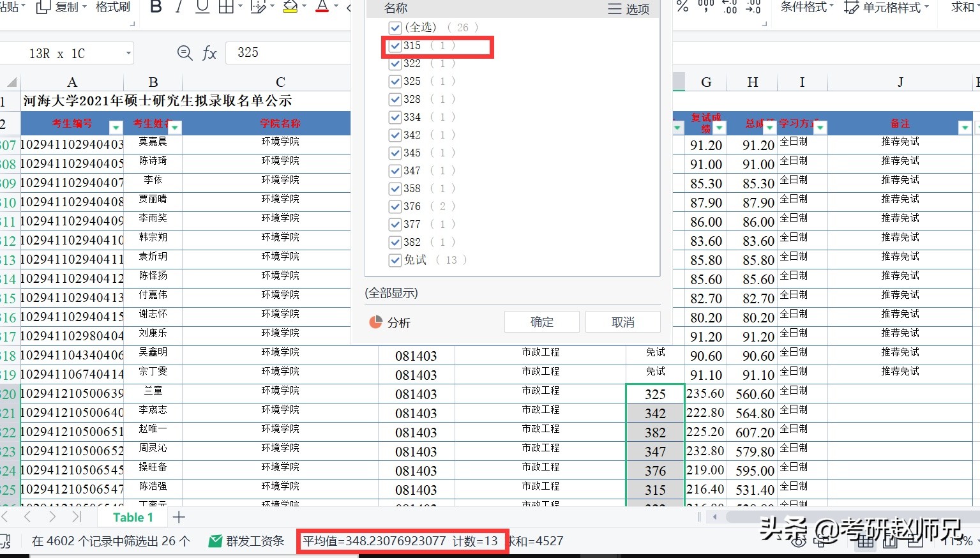Click the fx insert function icon
This screenshot has width=980, height=558.
tap(209, 53)
